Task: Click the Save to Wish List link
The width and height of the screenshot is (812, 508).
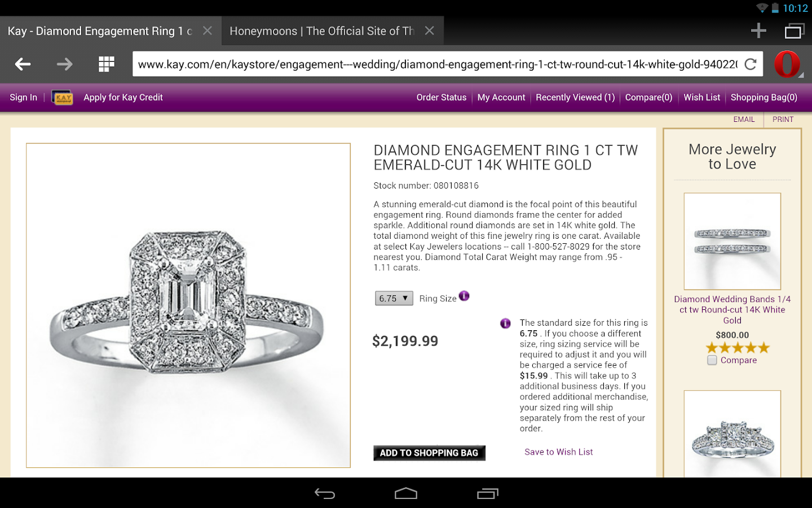Action: pos(559,452)
